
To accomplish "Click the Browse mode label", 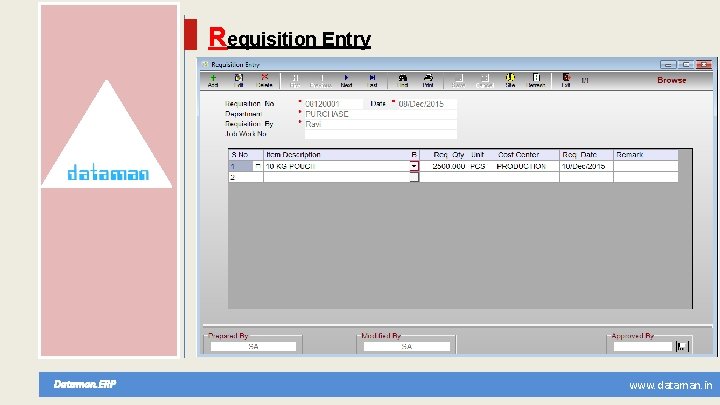I will point(671,80).
